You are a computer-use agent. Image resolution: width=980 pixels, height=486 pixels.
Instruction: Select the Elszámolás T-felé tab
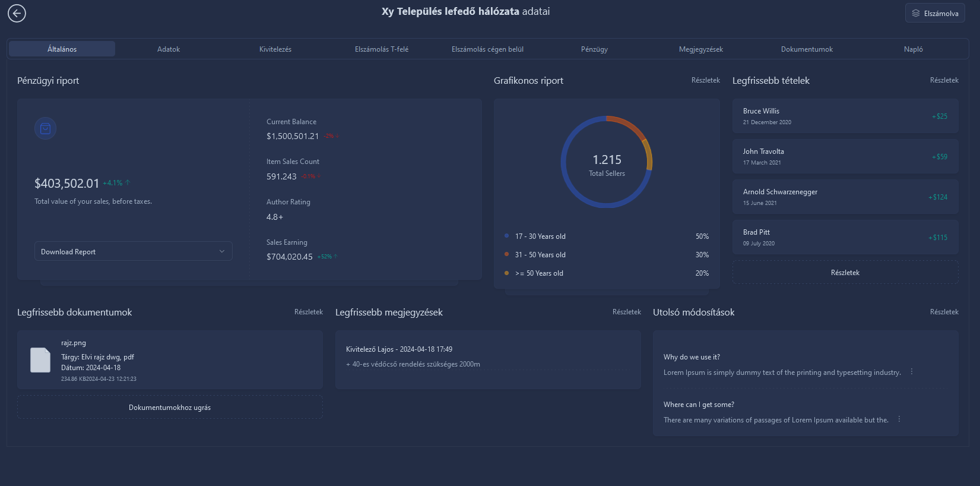[x=382, y=49]
